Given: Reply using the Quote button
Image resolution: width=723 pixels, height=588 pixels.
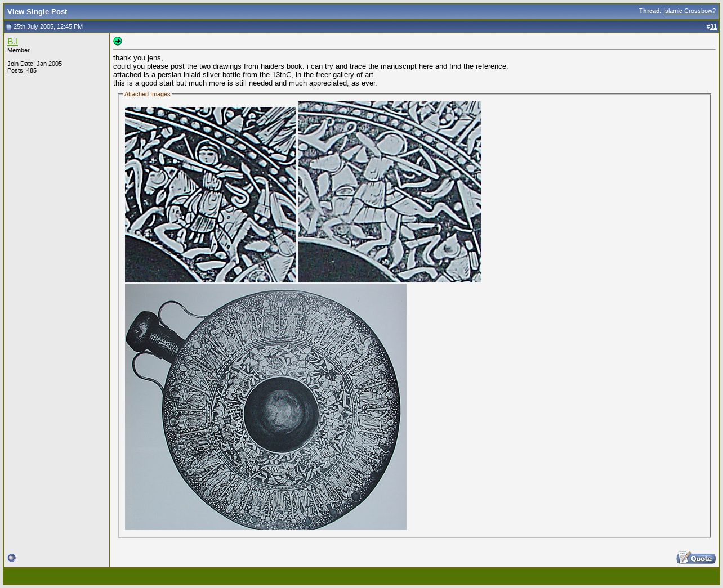Looking at the screenshot, I should (696, 558).
